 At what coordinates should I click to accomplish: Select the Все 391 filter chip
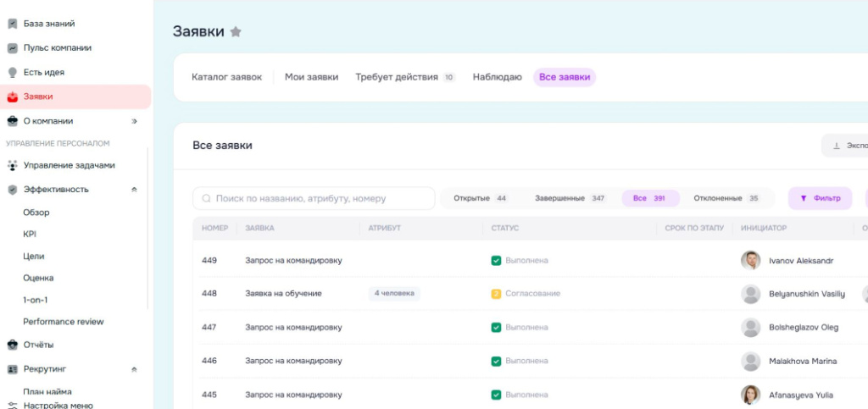(x=650, y=198)
